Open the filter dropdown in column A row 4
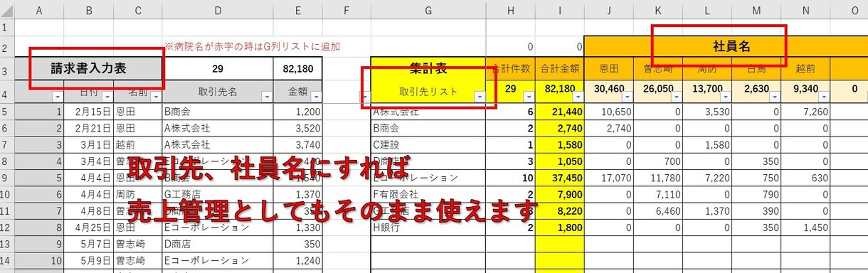The width and height of the screenshot is (868, 273). (57, 97)
